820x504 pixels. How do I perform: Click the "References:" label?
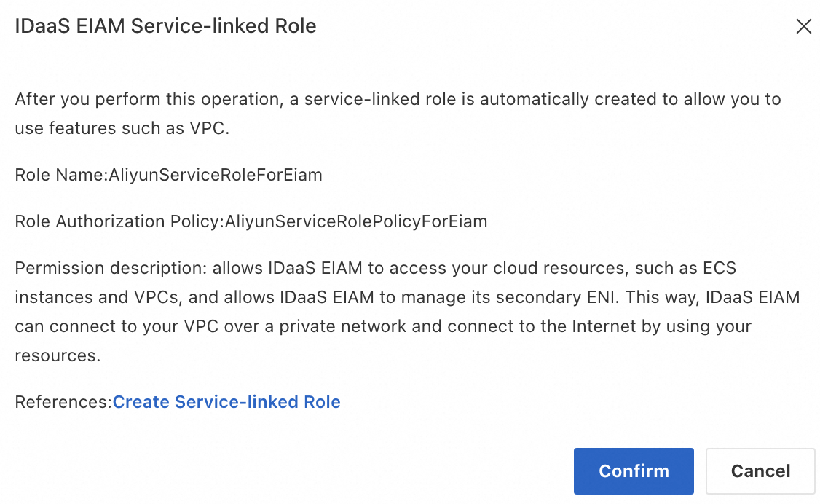(x=63, y=402)
